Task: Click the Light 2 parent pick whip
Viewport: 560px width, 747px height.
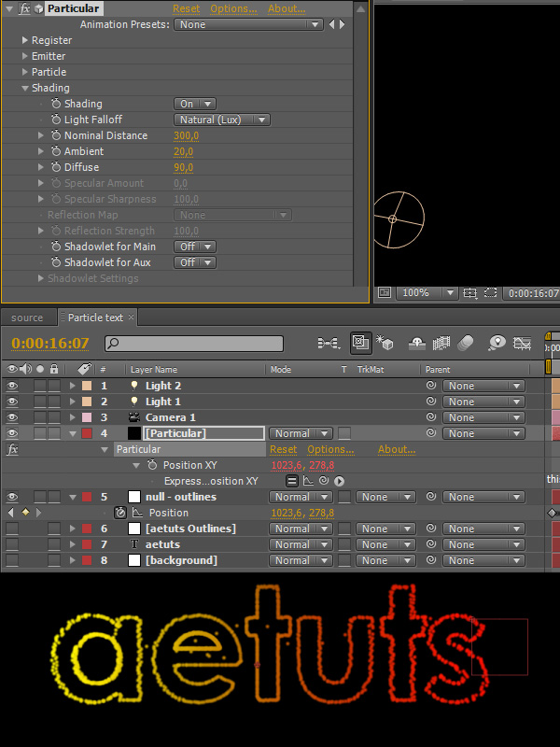Action: [431, 386]
